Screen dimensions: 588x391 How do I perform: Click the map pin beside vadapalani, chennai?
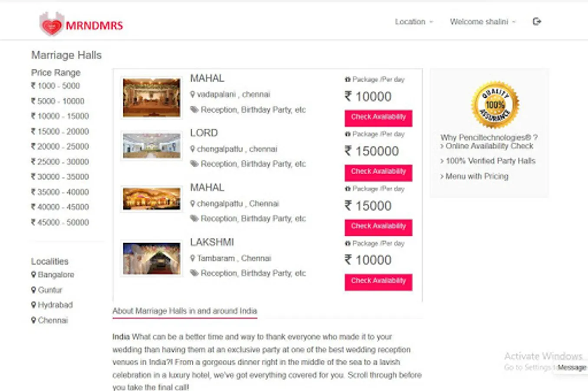193,94
